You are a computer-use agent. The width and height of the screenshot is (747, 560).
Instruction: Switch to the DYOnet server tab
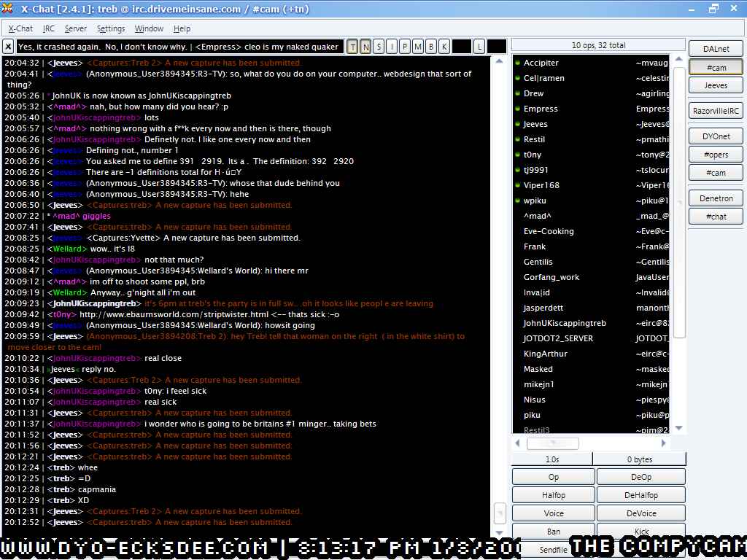(716, 136)
